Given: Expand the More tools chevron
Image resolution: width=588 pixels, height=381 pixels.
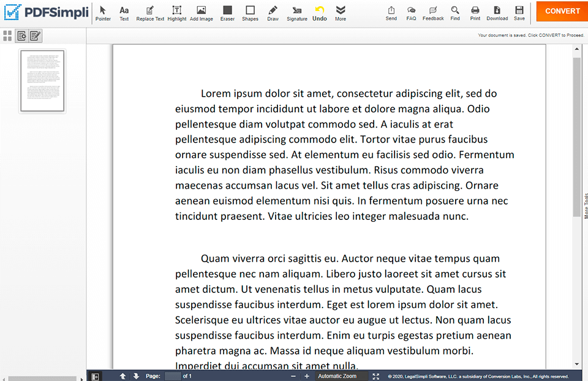Looking at the screenshot, I should click(341, 13).
